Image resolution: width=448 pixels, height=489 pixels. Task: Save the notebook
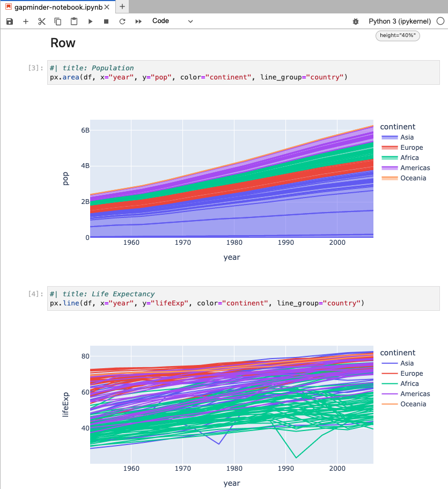(9, 21)
